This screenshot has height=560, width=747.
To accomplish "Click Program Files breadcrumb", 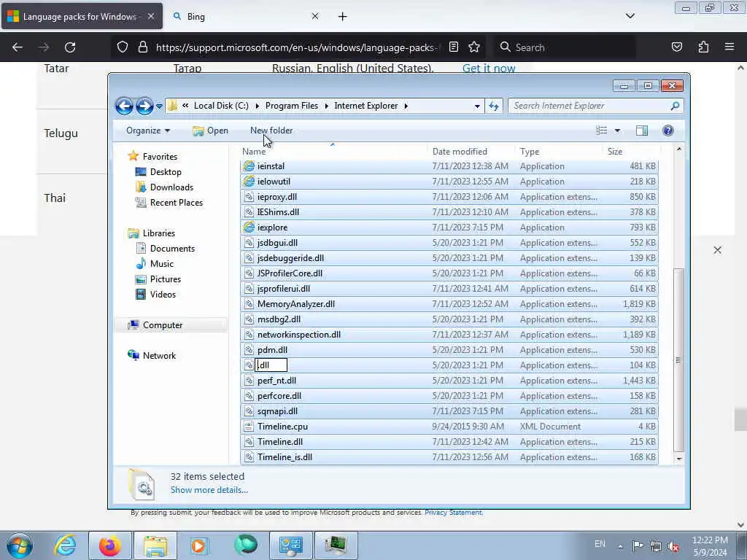I will [x=292, y=106].
